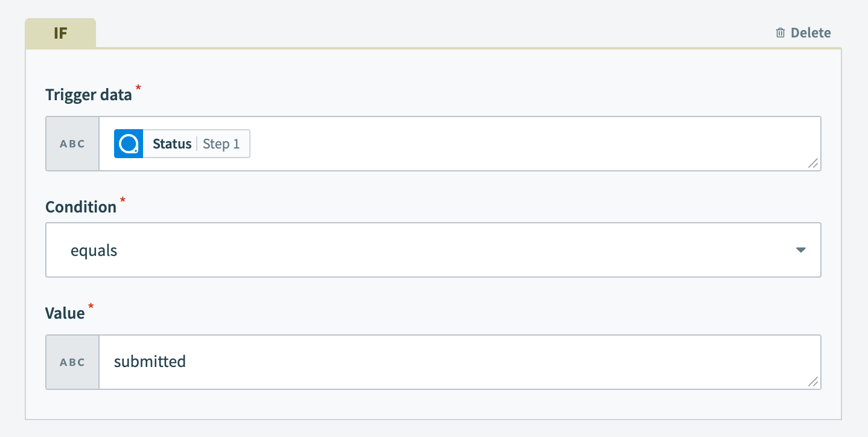Click the 'Trigger data' field label
This screenshot has width=868, height=437.
[89, 94]
